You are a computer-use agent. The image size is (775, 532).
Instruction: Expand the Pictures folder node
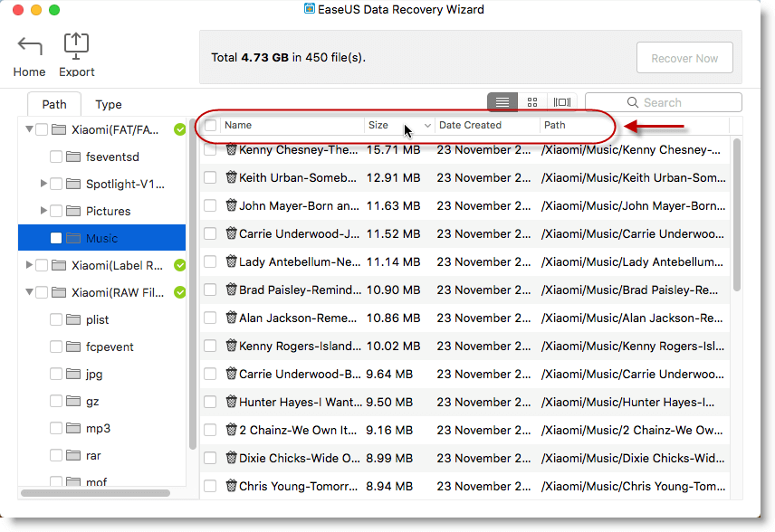click(x=43, y=211)
